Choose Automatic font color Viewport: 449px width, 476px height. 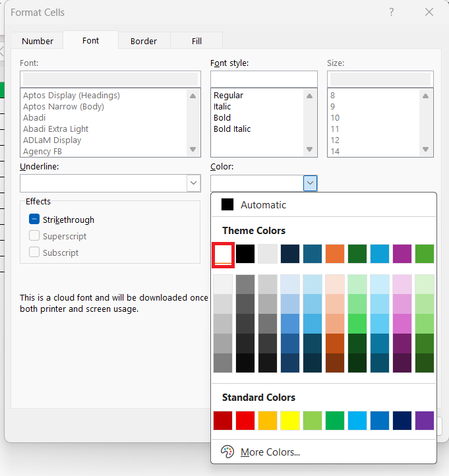click(x=324, y=204)
